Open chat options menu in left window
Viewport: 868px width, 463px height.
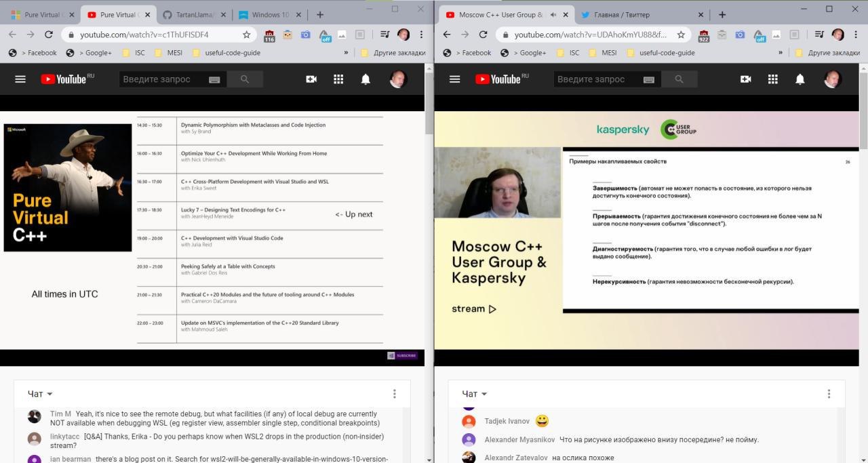[395, 394]
